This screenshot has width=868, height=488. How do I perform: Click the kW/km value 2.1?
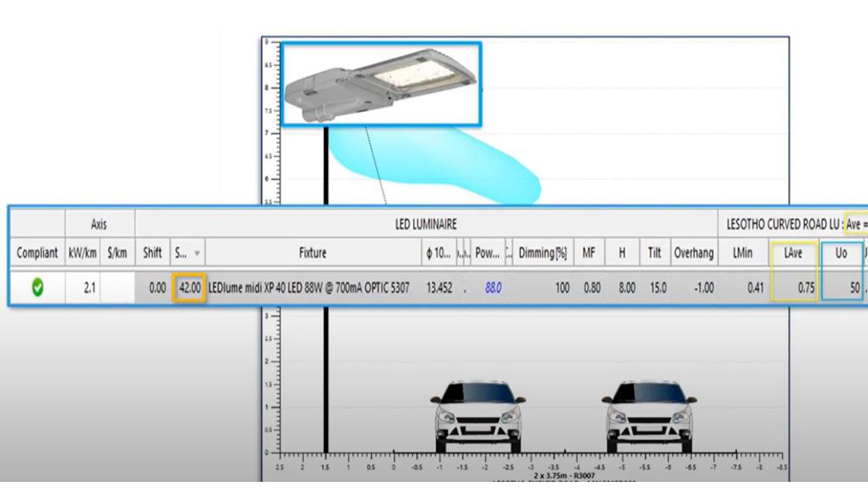(89, 287)
